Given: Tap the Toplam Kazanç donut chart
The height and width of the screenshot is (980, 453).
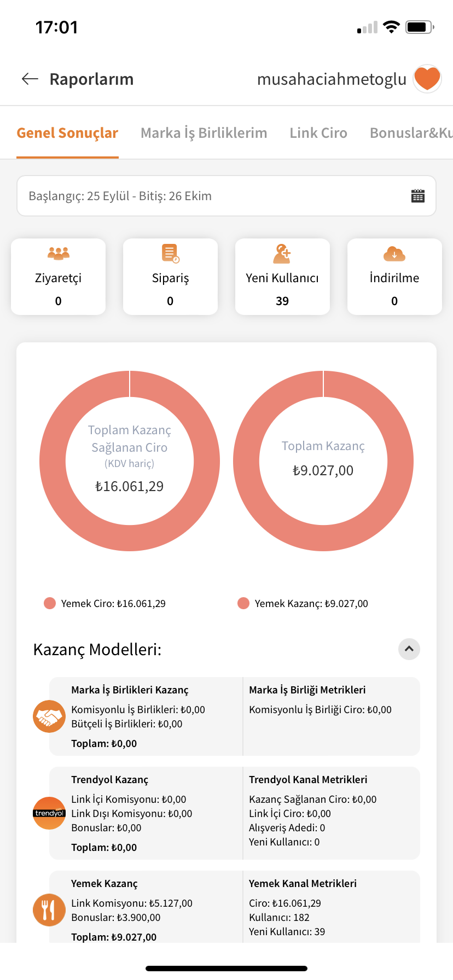Looking at the screenshot, I should click(323, 461).
